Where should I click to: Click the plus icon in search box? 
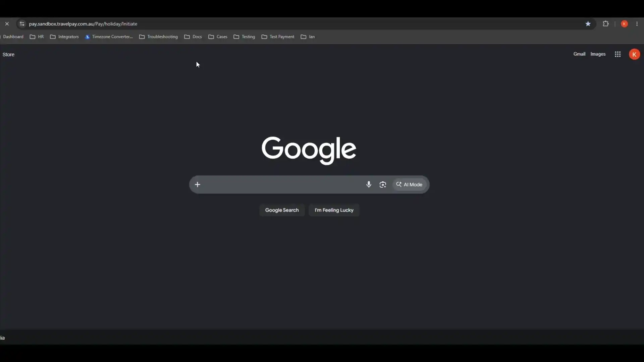(x=198, y=184)
